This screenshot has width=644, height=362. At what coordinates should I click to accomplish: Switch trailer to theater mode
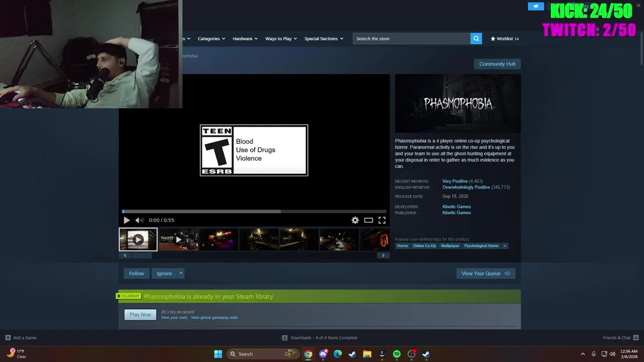(369, 220)
